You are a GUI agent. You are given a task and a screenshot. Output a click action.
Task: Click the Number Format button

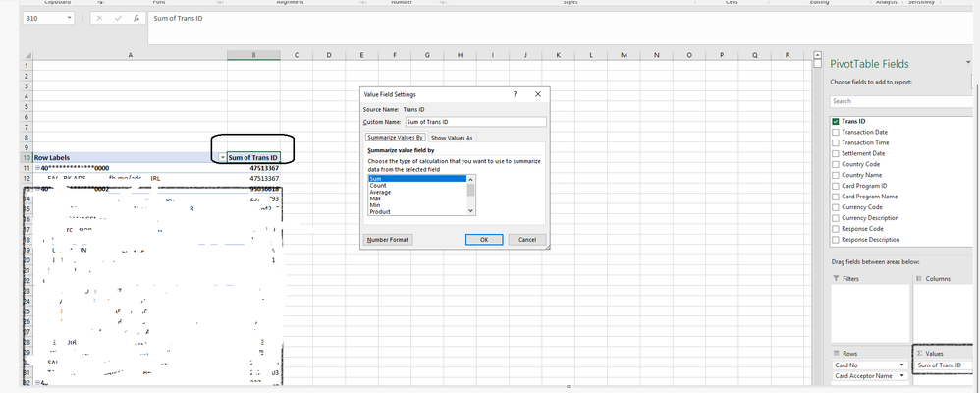coord(387,240)
